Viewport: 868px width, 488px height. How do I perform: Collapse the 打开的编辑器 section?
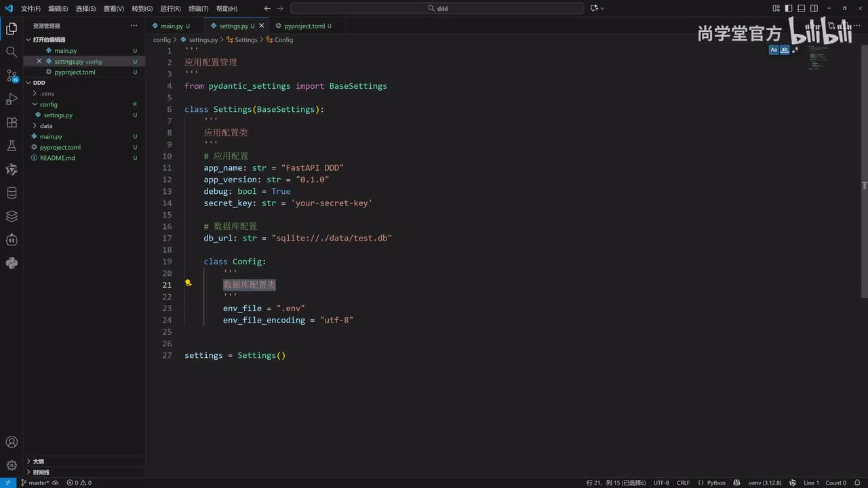tap(84, 39)
